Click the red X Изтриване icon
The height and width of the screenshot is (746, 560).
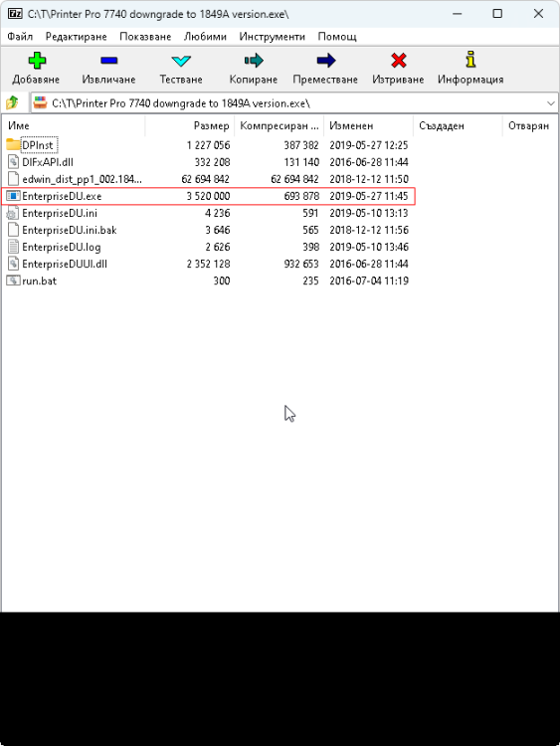tap(398, 61)
